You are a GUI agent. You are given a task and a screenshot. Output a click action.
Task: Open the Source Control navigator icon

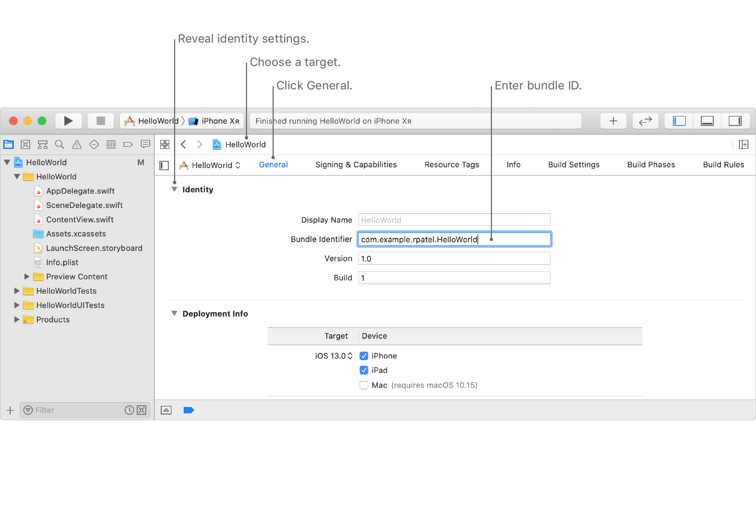click(x=26, y=144)
